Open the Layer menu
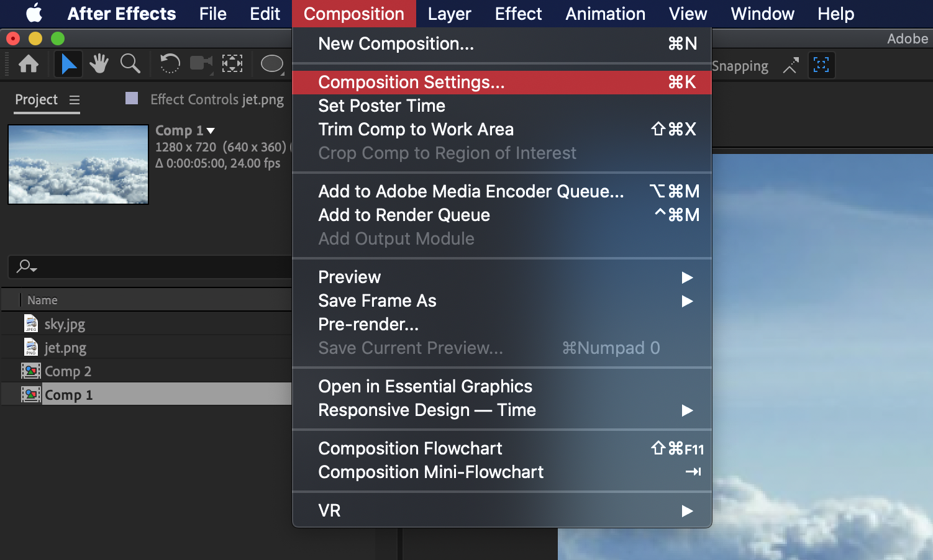The height and width of the screenshot is (560, 933). [449, 14]
